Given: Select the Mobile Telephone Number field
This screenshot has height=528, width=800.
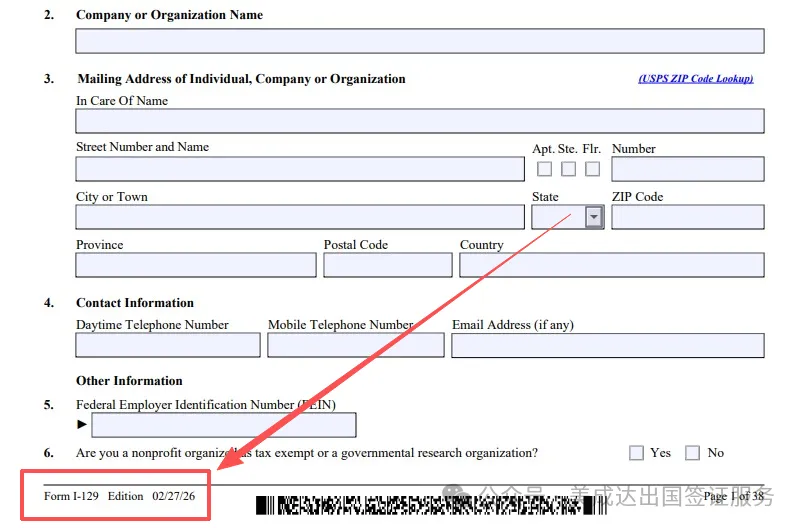Looking at the screenshot, I should pos(355,345).
